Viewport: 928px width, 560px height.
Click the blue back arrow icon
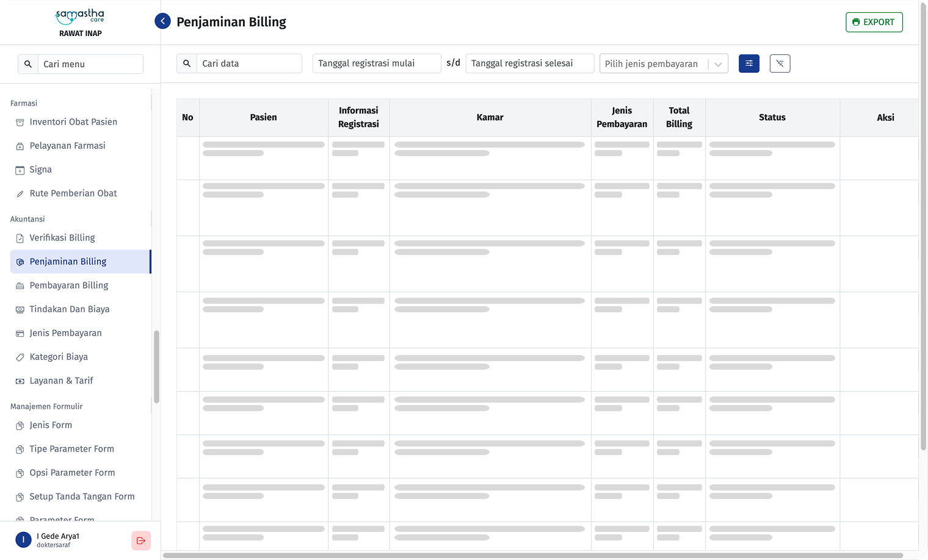[x=162, y=21]
